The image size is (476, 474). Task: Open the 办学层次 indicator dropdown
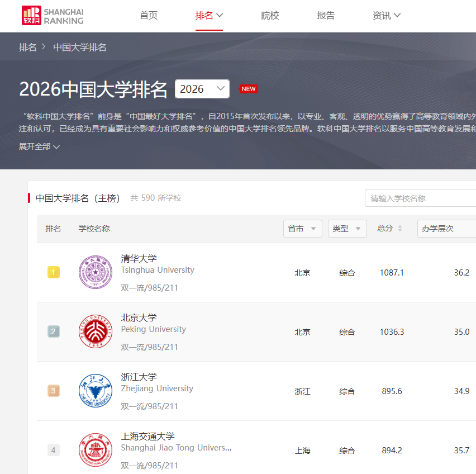(x=446, y=229)
